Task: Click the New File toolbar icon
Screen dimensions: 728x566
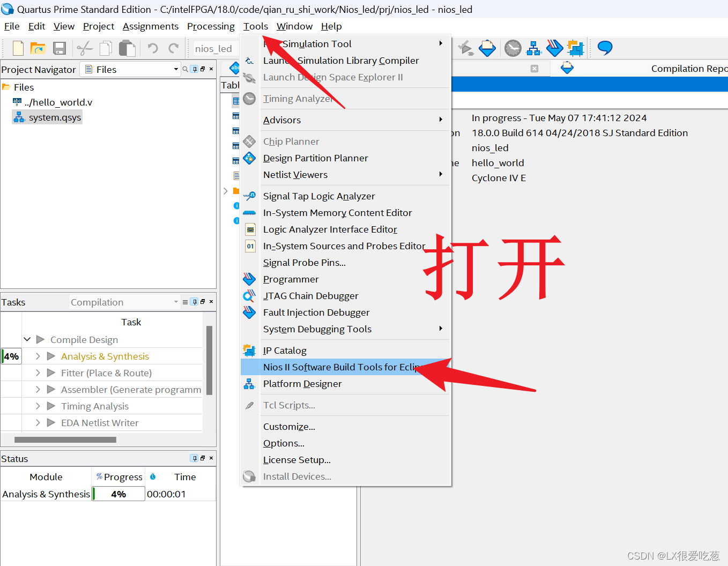Action: tap(18, 48)
